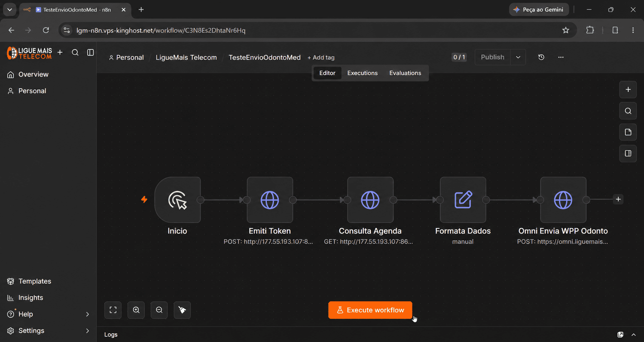Click the add node plus button
Viewport: 644px width, 342px height.
point(628,90)
